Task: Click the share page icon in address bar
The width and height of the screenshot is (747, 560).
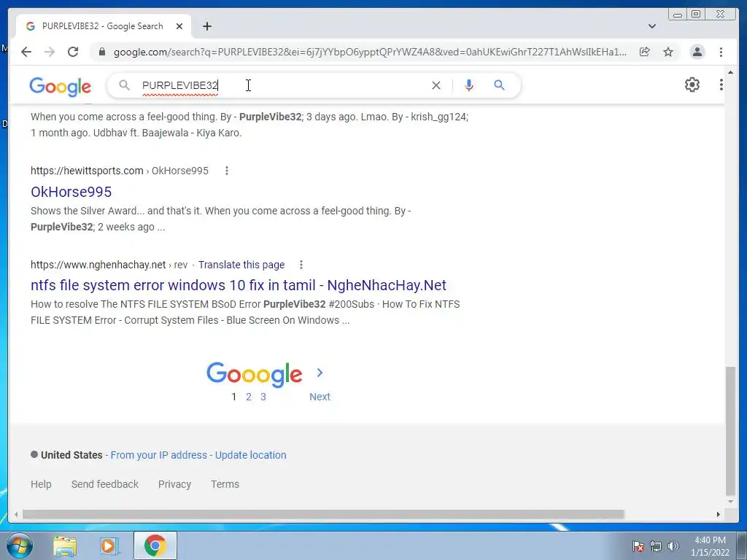Action: coord(645,52)
